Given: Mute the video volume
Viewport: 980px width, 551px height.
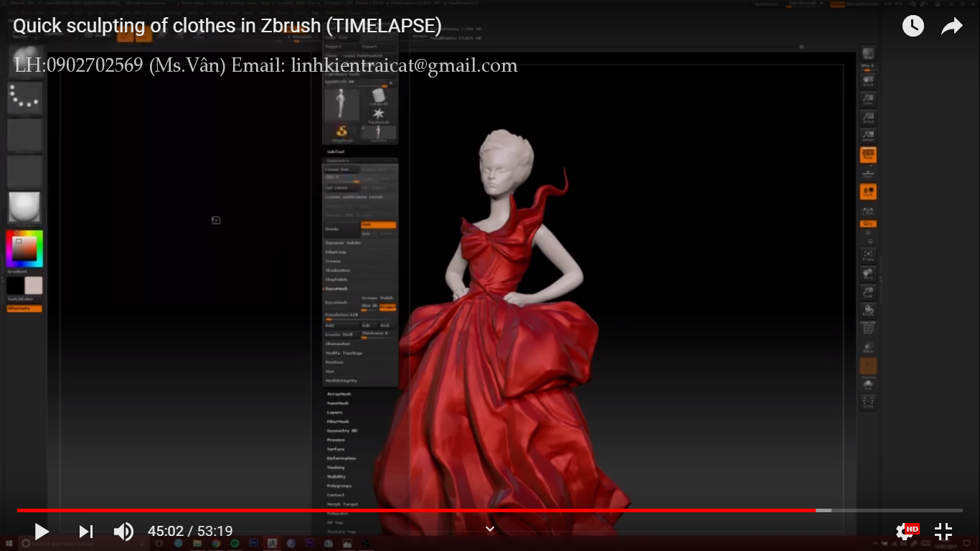Looking at the screenshot, I should click(123, 532).
